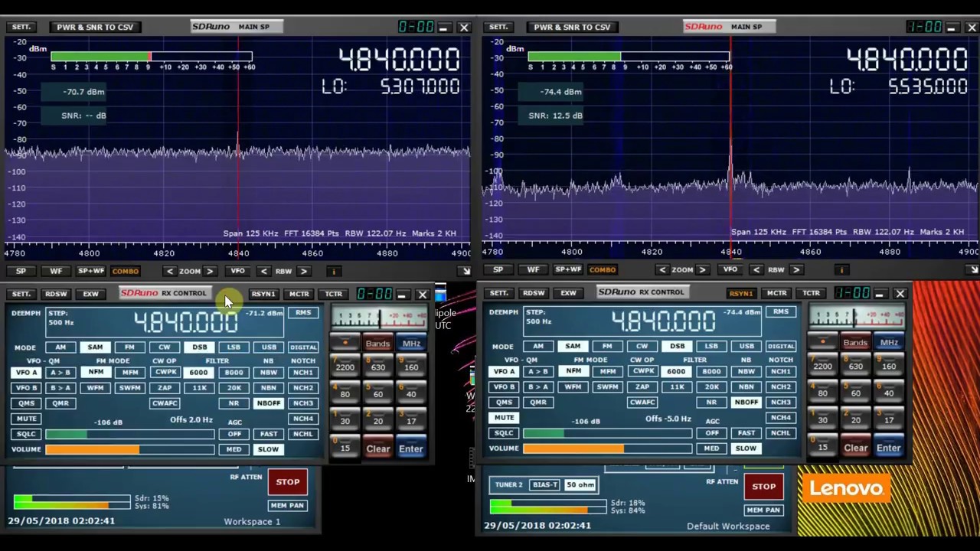Toggle LSB mode in left RX Control

pyautogui.click(x=234, y=347)
